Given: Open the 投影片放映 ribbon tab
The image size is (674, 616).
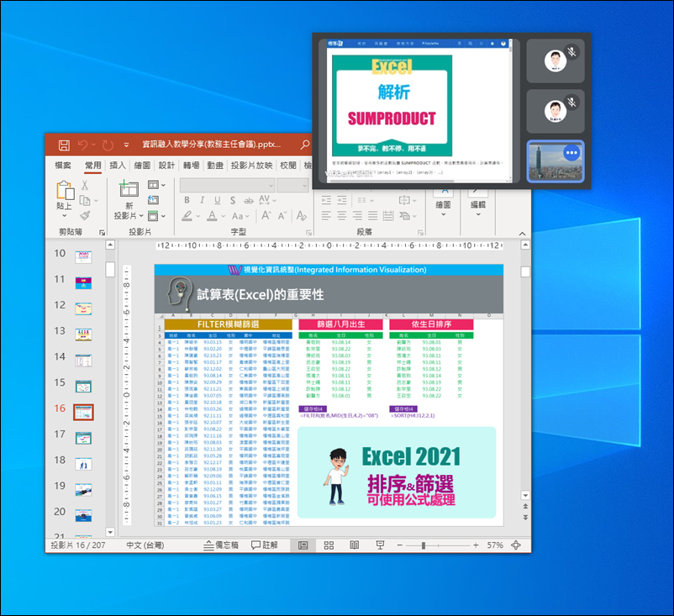Looking at the screenshot, I should (252, 165).
